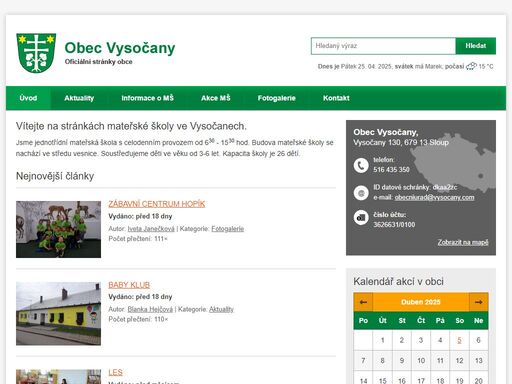Click the email at-sign icon in contact panel
Viewport: 512px width, 384px height.
click(361, 193)
